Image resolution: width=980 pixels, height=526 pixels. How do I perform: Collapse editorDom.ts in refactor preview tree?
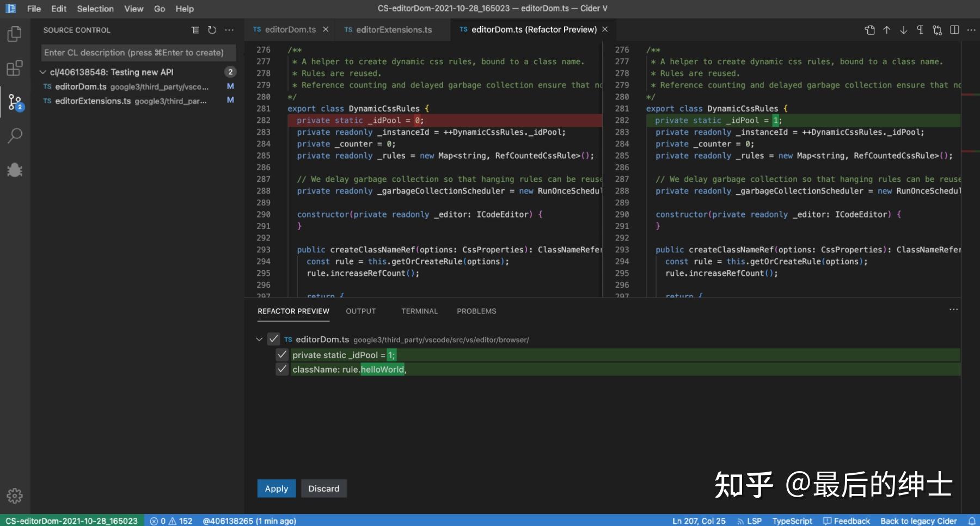259,339
